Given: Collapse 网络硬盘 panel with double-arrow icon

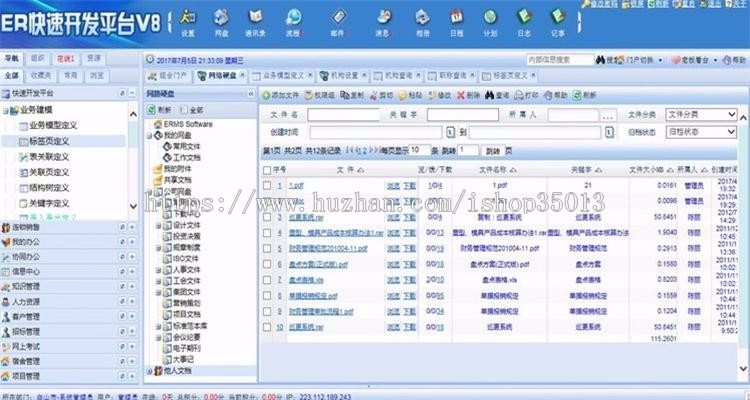Looking at the screenshot, I should [251, 94].
